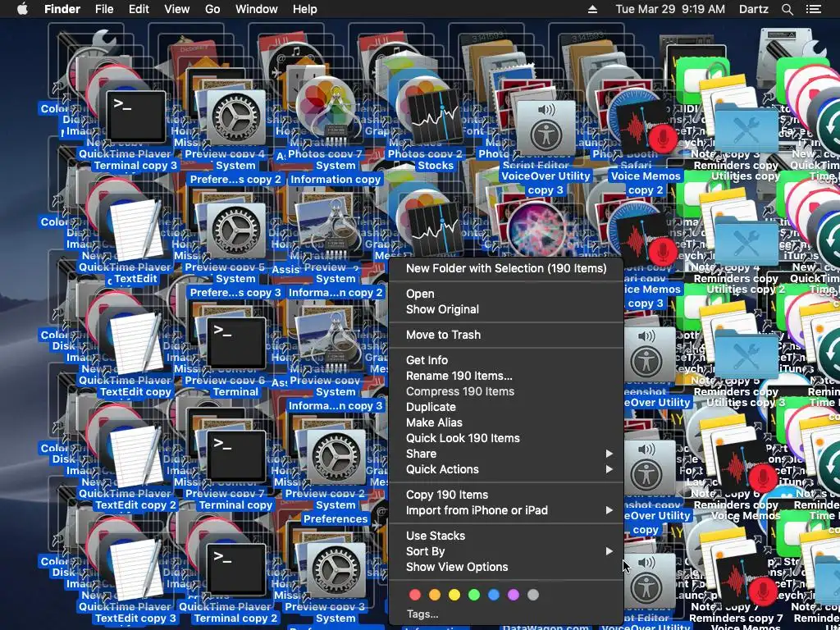The width and height of the screenshot is (840, 630).
Task: Open the Finder menu in menu bar
Action: pyautogui.click(x=62, y=9)
